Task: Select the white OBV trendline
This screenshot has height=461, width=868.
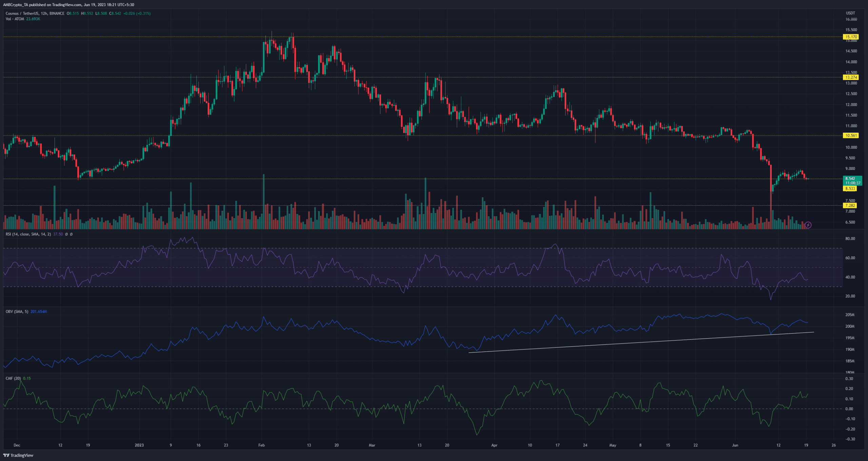Action: [x=641, y=342]
